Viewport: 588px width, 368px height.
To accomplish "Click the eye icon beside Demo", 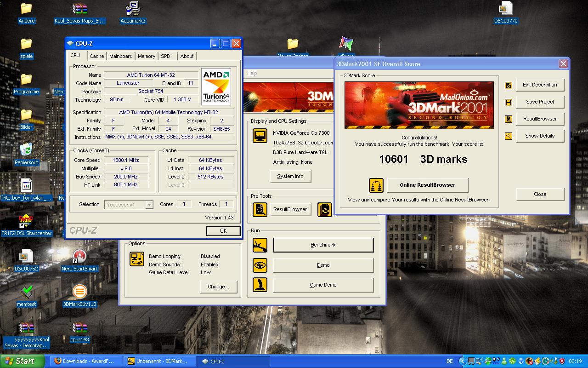I will (x=260, y=265).
